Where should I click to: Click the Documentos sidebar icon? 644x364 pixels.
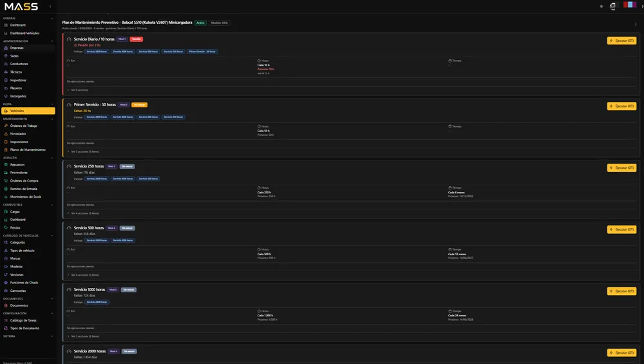(6, 305)
